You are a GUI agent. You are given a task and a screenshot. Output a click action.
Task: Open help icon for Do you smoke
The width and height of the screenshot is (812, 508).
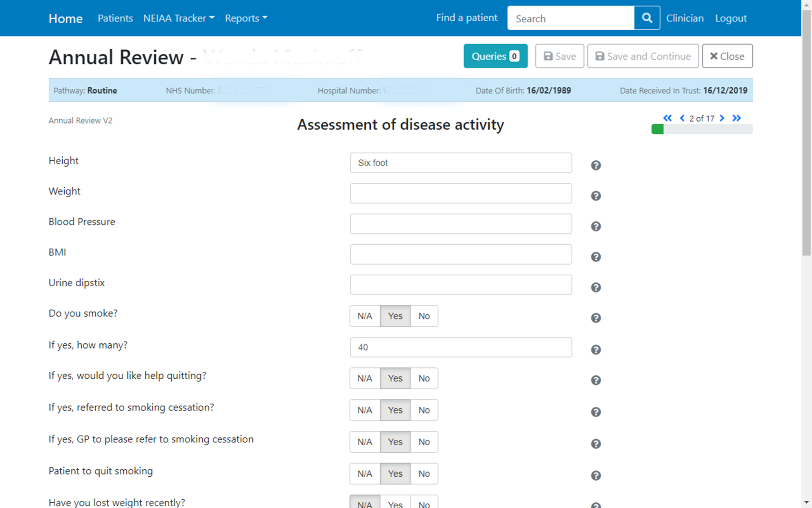pyautogui.click(x=596, y=318)
